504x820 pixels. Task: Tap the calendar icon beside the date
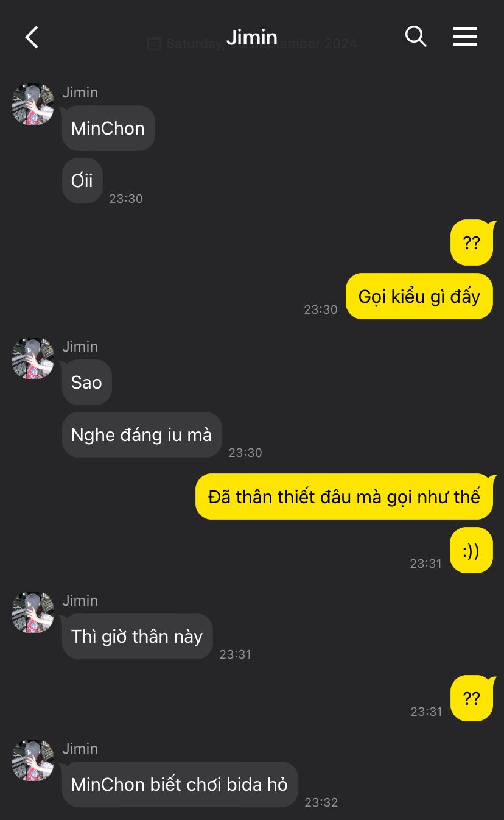[154, 43]
